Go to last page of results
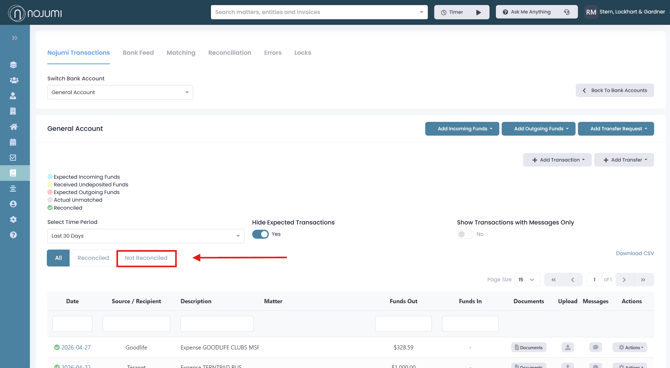 [x=643, y=280]
